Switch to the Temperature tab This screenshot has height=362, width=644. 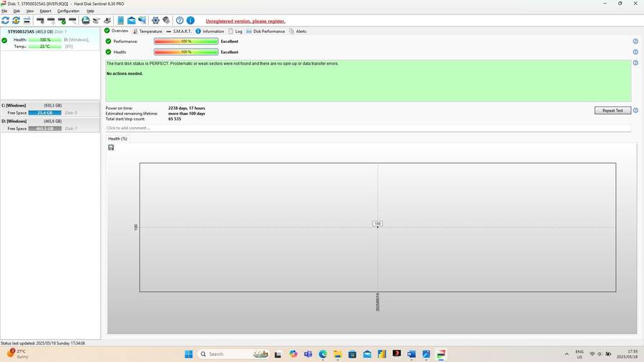click(147, 31)
